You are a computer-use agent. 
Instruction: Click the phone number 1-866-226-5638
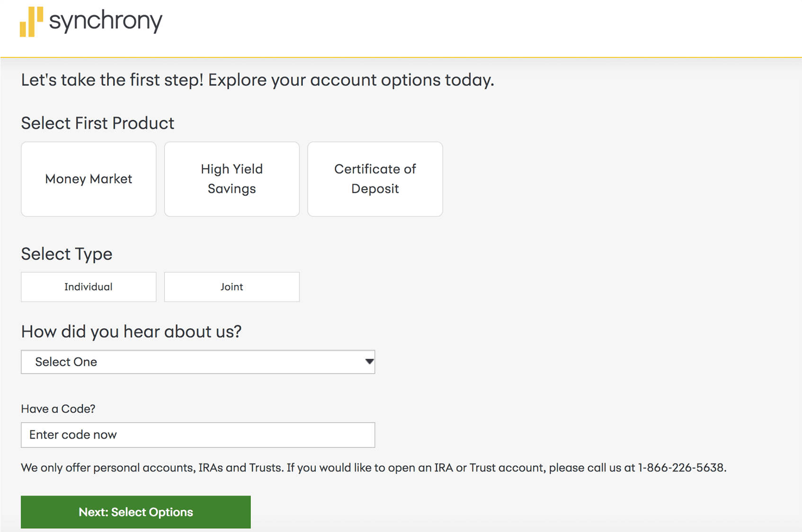tap(681, 468)
